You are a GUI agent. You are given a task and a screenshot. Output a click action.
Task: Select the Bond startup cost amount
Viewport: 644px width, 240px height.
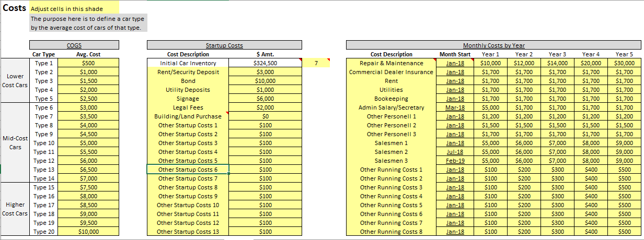(266, 81)
